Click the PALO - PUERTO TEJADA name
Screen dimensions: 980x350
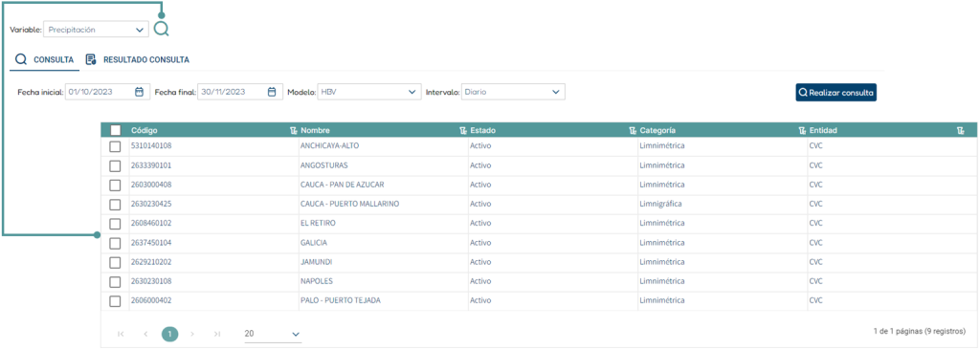tap(341, 300)
